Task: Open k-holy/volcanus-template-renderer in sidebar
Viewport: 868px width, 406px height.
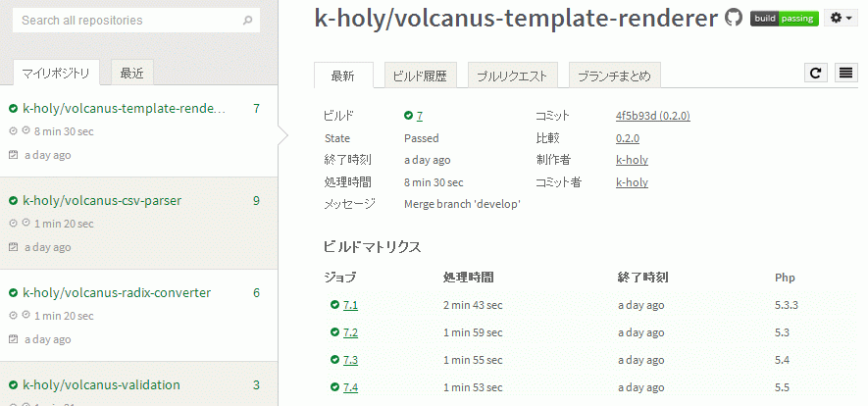Action: tap(124, 109)
